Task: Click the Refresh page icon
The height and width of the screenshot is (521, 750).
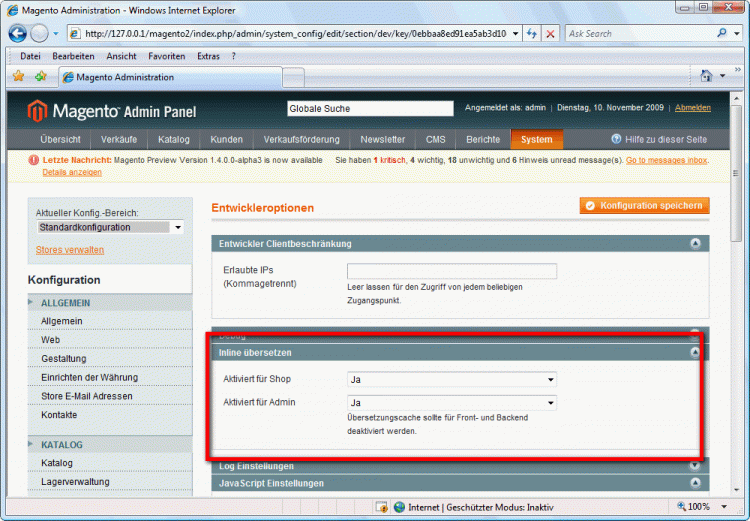Action: (531, 33)
